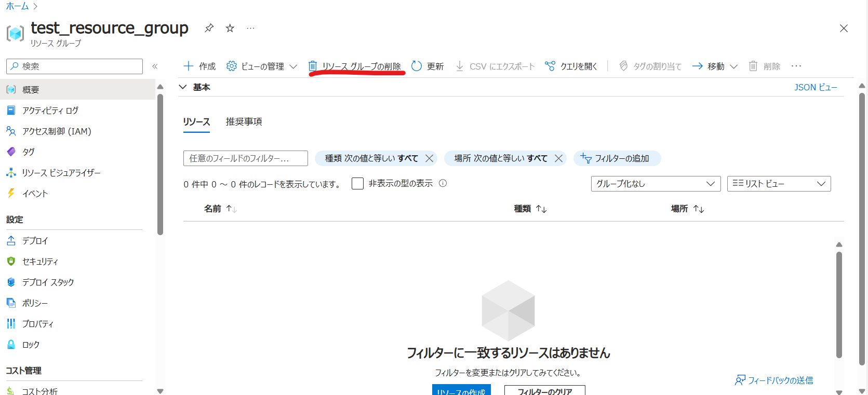The height and width of the screenshot is (395, 868).
Task: Sort by 場所 column
Action: coord(688,209)
